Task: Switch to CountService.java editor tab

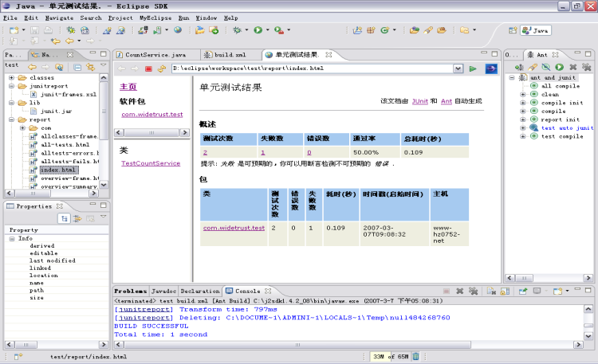Action: [x=155, y=55]
